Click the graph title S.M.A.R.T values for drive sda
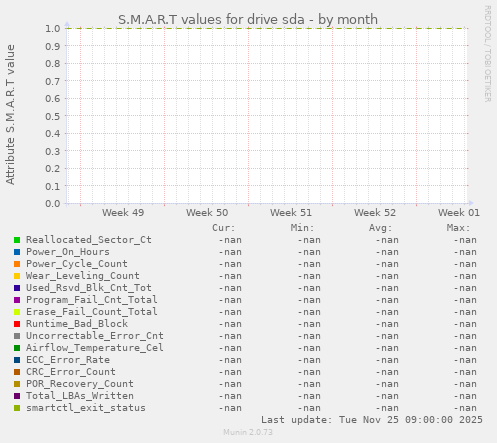Screen dimensions: 497x443 pos(248,20)
